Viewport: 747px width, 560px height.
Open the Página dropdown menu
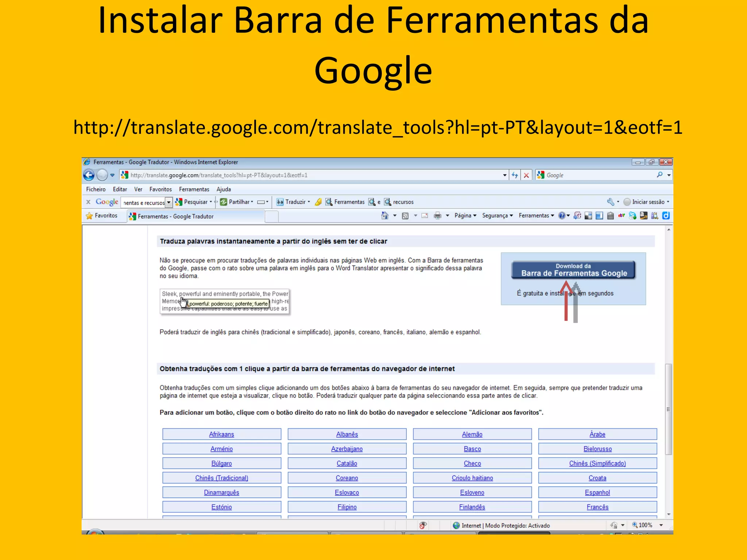[x=466, y=215]
